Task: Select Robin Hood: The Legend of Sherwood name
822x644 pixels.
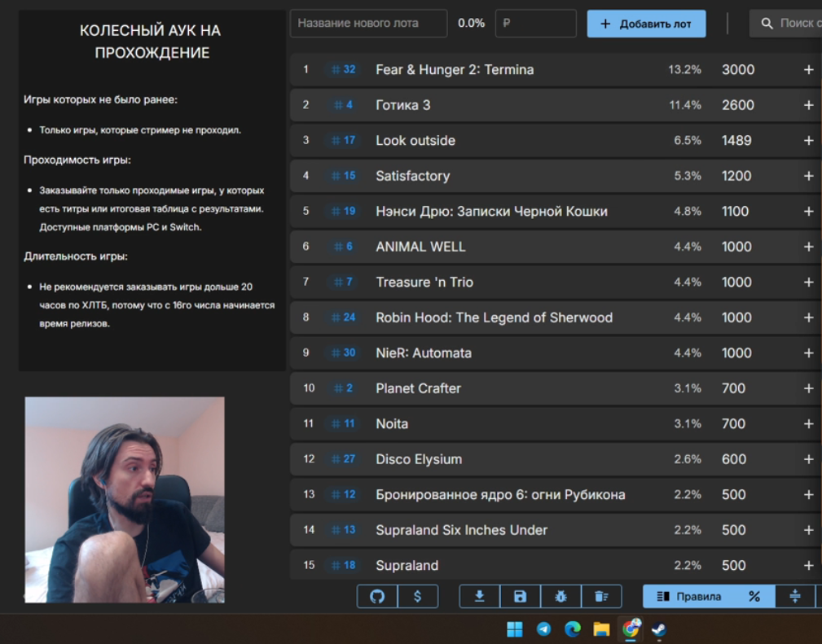Action: point(494,318)
